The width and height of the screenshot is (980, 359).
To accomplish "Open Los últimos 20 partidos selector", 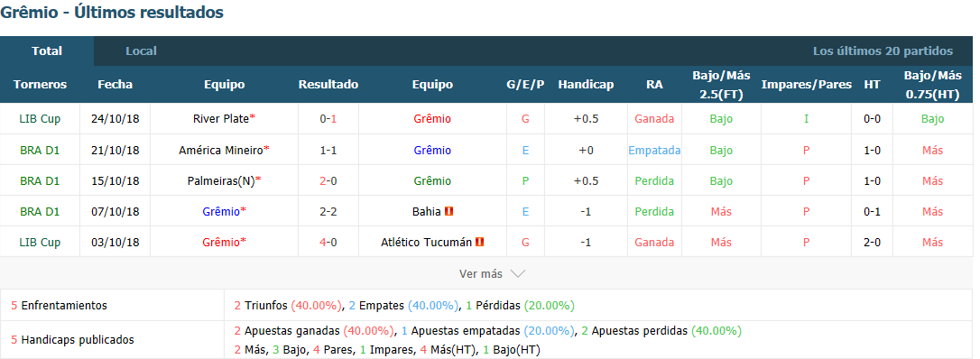I will pos(883,51).
